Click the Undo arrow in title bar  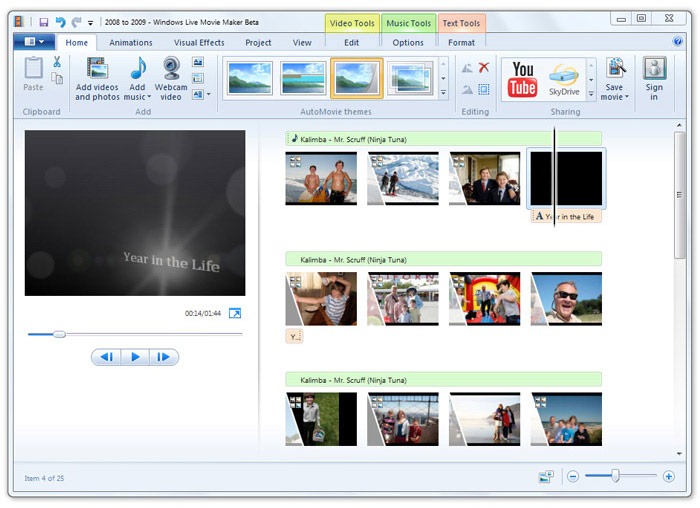60,22
